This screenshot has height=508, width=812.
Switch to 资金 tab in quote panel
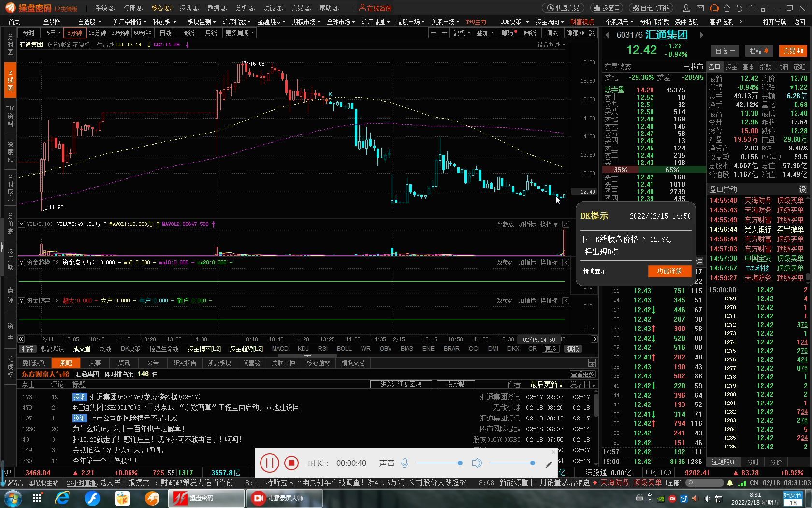pyautogui.click(x=732, y=67)
